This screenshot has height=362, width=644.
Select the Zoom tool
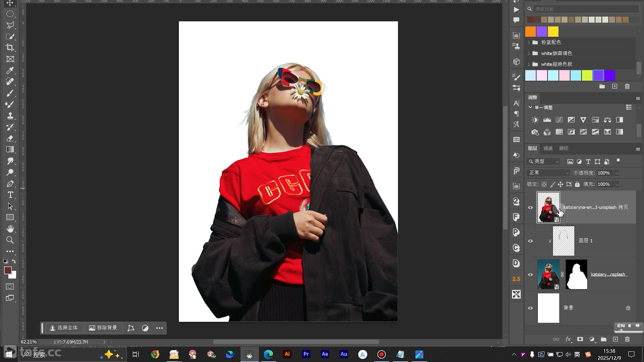[10, 240]
